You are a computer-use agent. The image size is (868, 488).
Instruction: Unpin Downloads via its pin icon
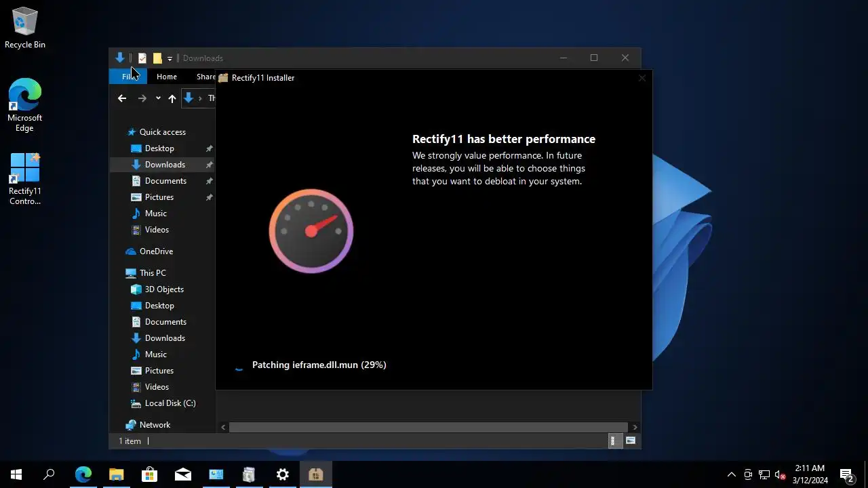[210, 165]
